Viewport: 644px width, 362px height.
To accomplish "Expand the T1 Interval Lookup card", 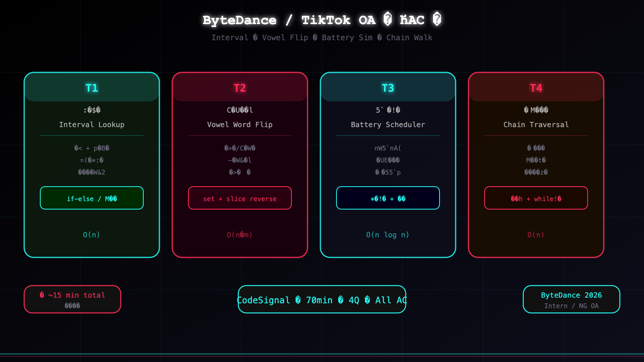I will tap(91, 165).
